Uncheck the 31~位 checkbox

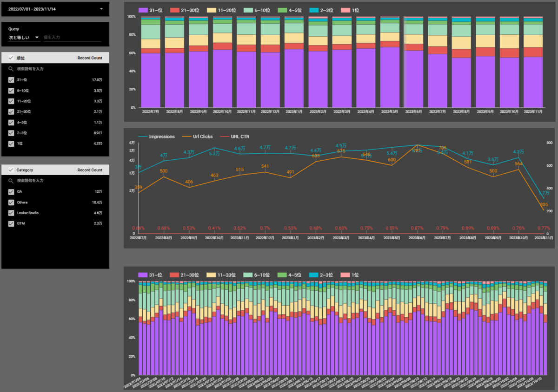click(x=11, y=80)
